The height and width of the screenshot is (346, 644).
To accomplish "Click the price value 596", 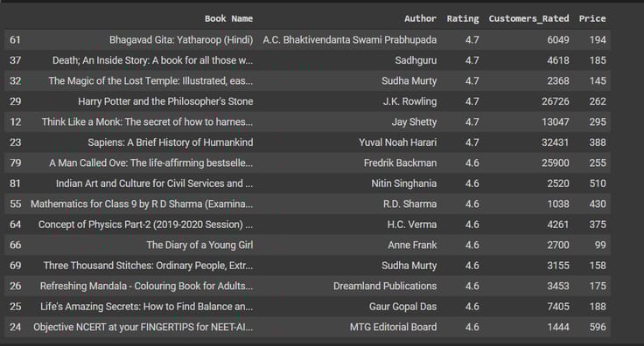I will click(x=598, y=327).
